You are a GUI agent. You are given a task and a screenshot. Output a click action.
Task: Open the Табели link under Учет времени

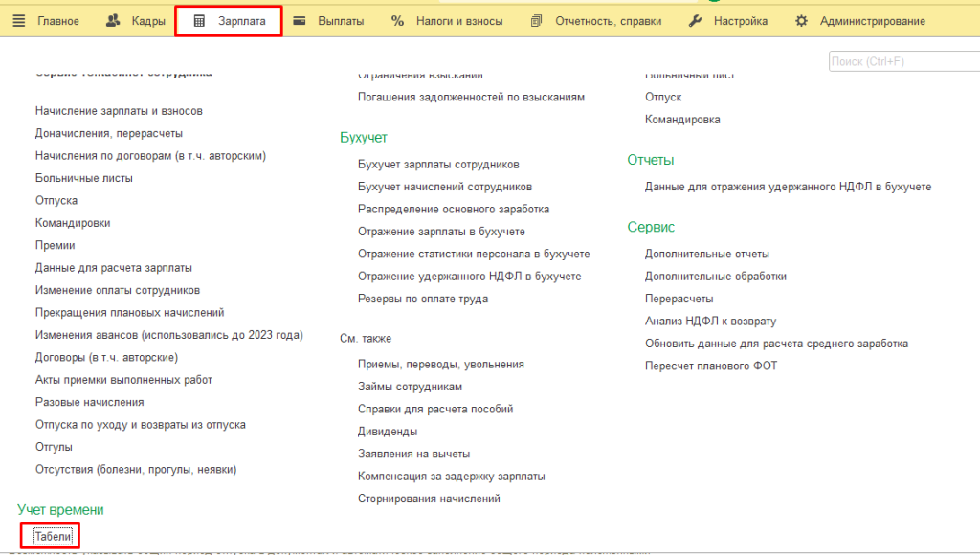pos(54,536)
